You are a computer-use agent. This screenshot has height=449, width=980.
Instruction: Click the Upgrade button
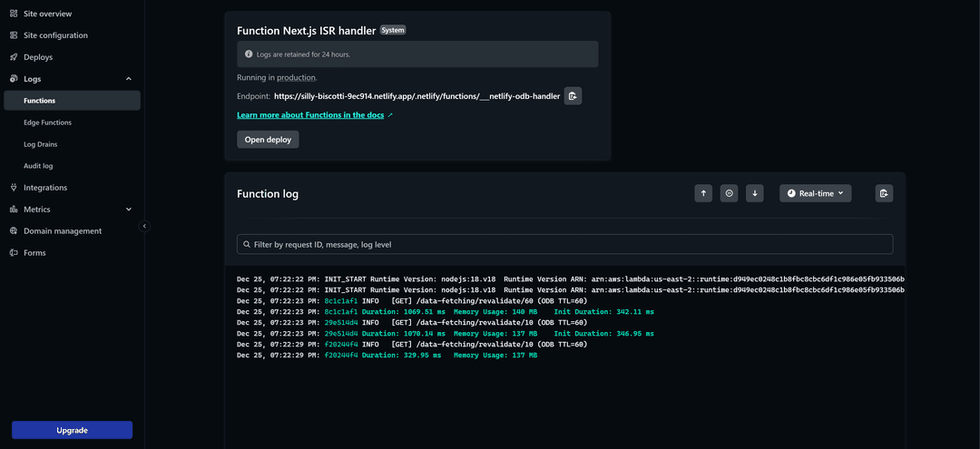pyautogui.click(x=72, y=430)
